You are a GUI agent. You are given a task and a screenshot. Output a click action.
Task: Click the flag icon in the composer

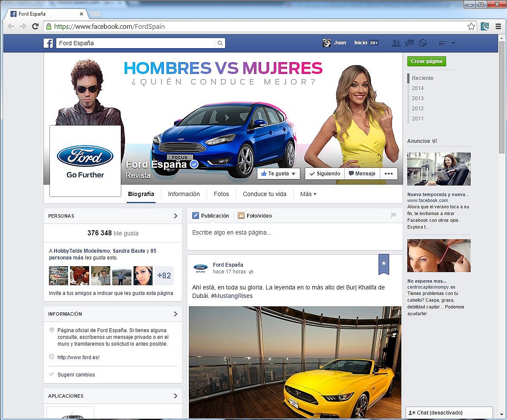click(x=393, y=215)
